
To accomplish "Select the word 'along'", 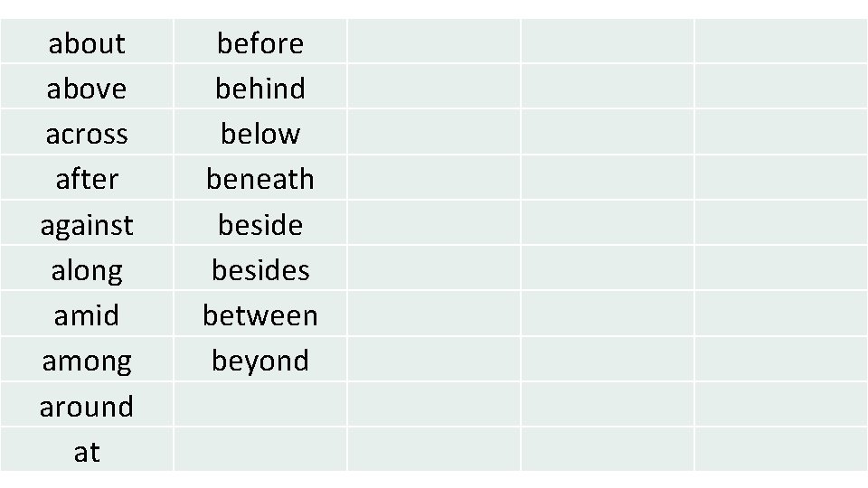I will click(87, 271).
